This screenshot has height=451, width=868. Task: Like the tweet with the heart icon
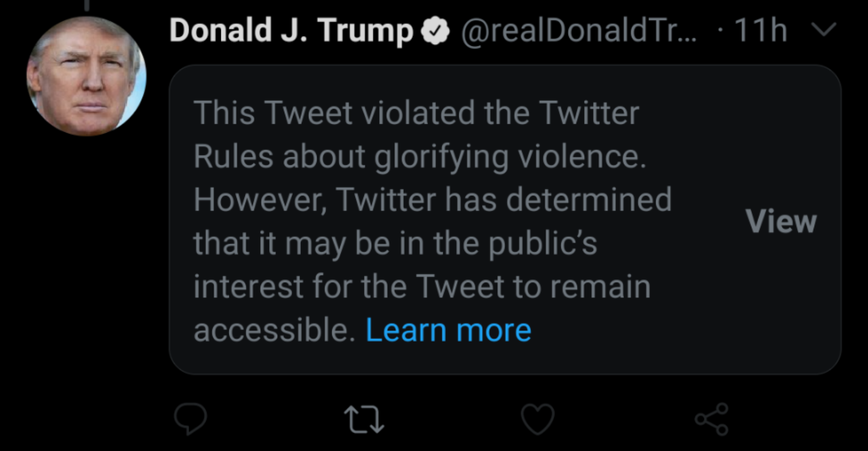[538, 419]
